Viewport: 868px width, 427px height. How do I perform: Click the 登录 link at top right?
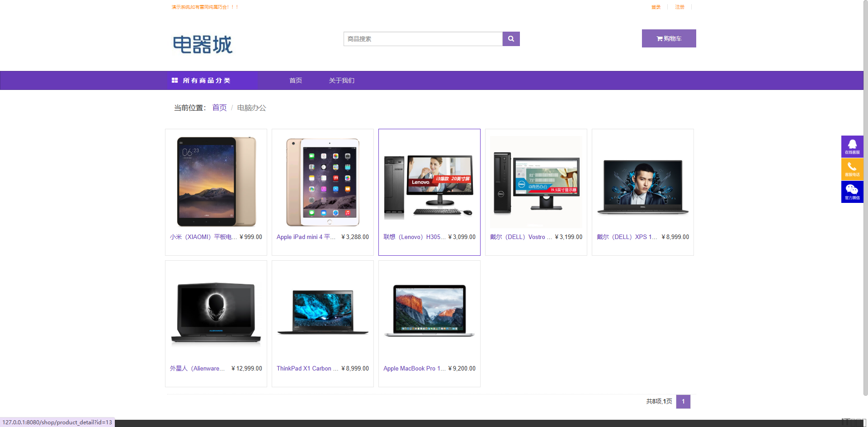pos(656,7)
